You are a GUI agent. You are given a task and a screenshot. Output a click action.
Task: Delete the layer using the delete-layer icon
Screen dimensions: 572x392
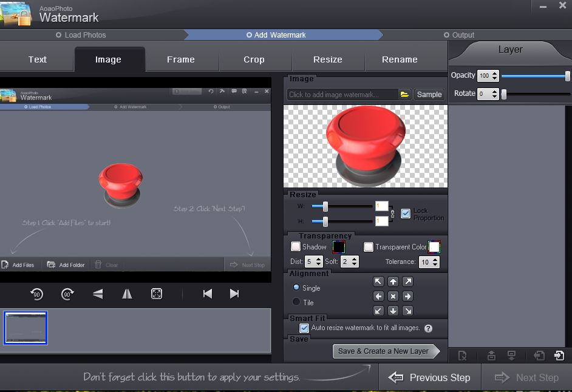[x=463, y=356]
